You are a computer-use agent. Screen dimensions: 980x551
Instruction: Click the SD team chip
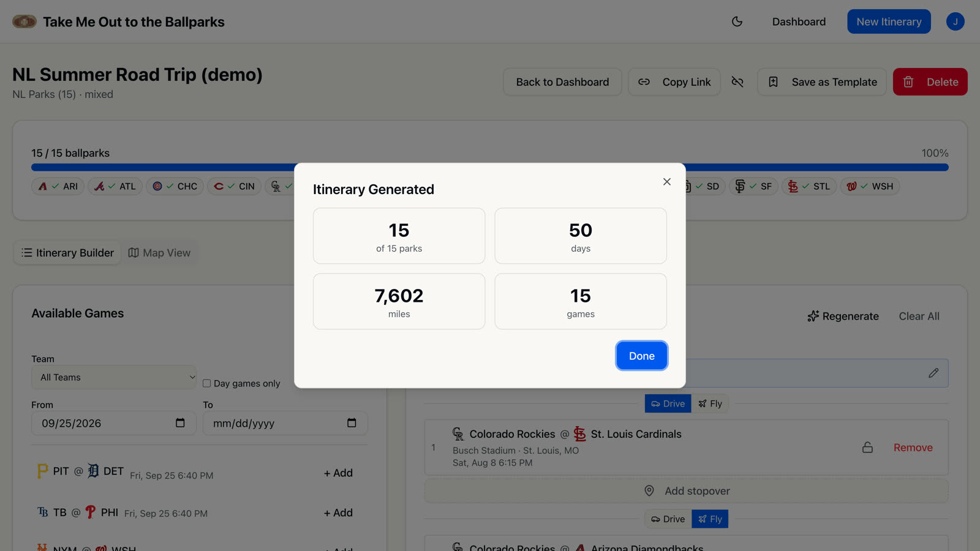pos(706,186)
